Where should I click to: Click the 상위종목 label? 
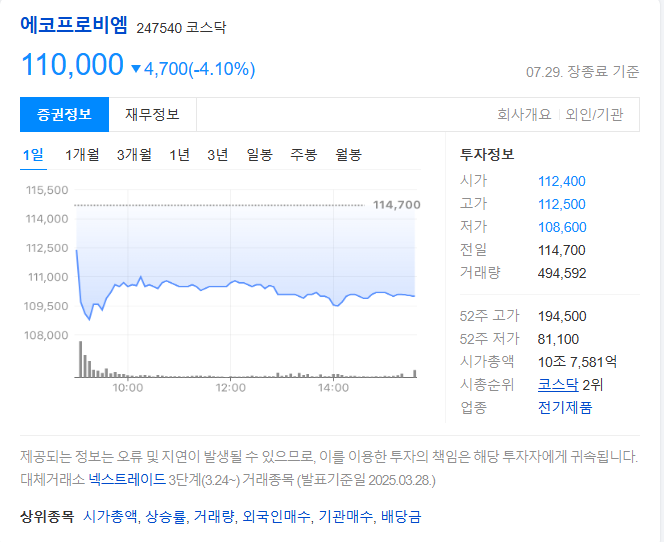[x=47, y=517]
